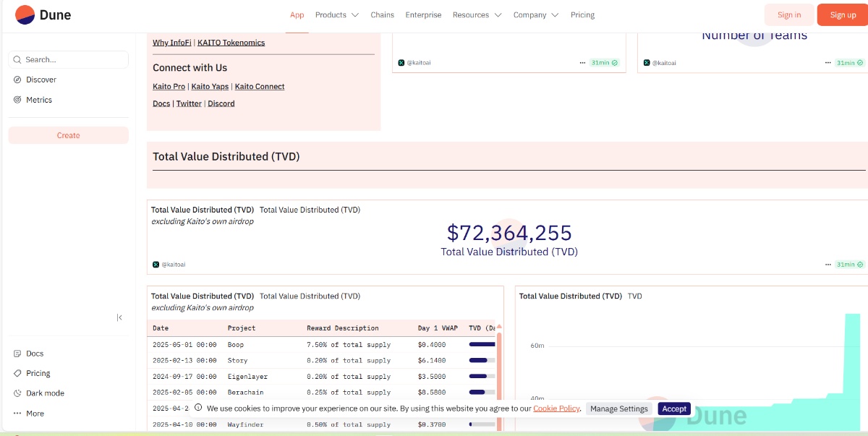Image resolution: width=868 pixels, height=436 pixels.
Task: Open the Enterprise menu item
Action: [x=423, y=15]
